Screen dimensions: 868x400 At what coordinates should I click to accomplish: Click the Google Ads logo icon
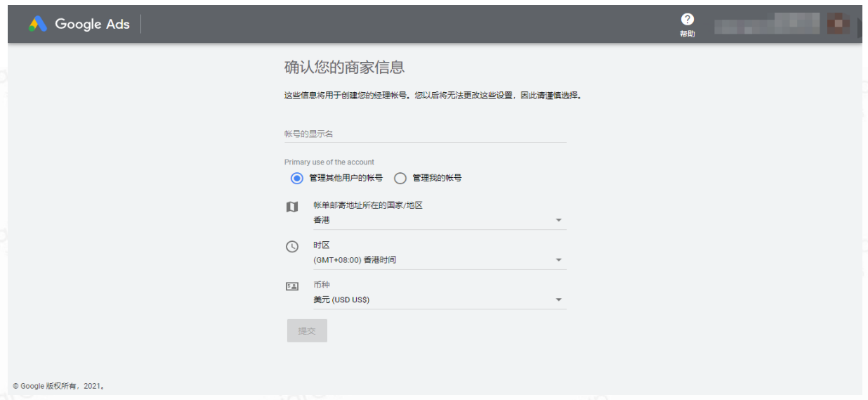coord(38,24)
